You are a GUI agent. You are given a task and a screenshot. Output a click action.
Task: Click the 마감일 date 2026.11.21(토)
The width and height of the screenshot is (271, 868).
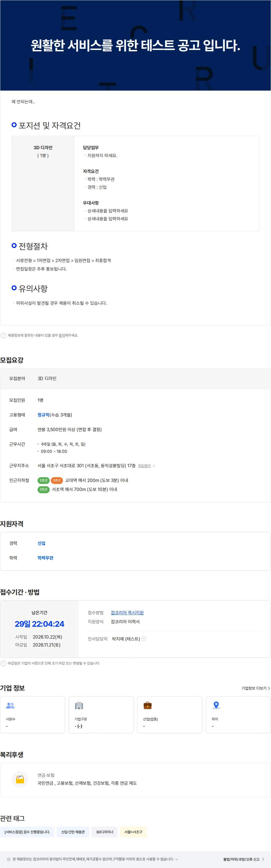click(47, 645)
